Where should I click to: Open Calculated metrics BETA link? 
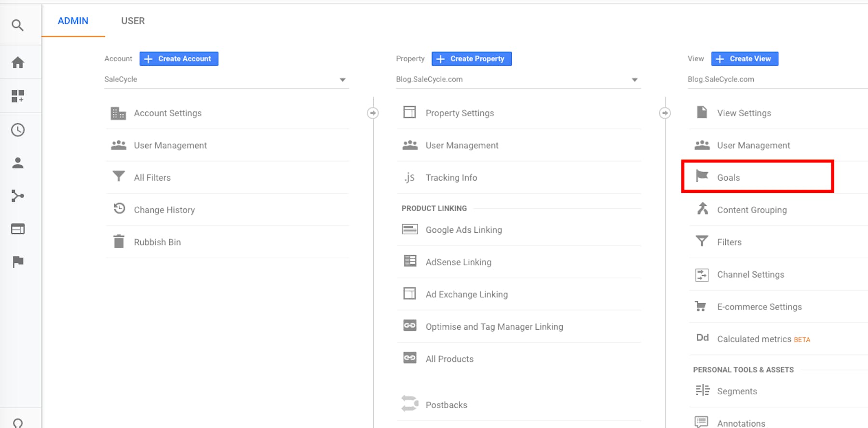[764, 339]
